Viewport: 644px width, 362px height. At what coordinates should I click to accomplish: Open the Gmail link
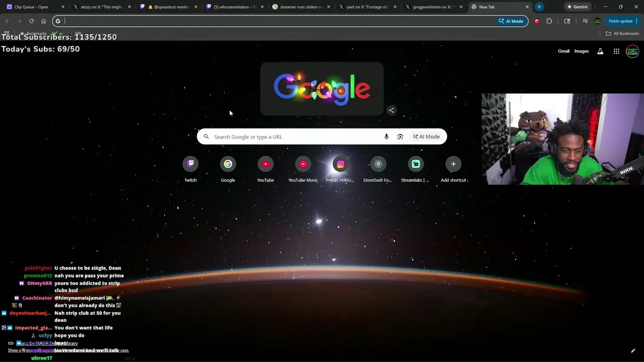click(x=563, y=51)
